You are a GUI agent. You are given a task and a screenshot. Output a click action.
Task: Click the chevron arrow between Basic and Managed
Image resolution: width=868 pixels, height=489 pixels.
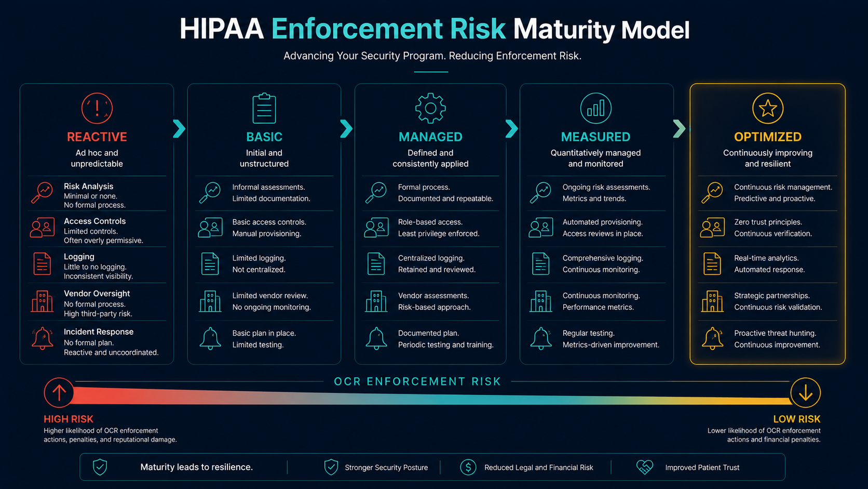coord(347,128)
